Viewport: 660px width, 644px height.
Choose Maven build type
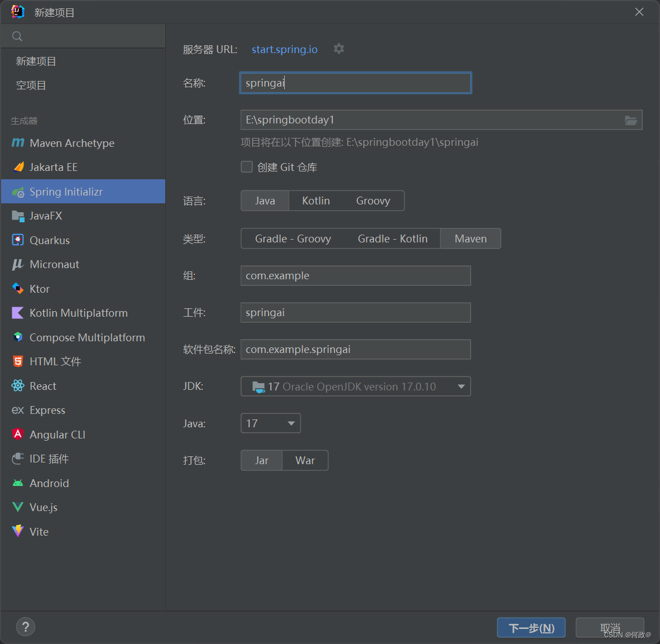coord(471,238)
